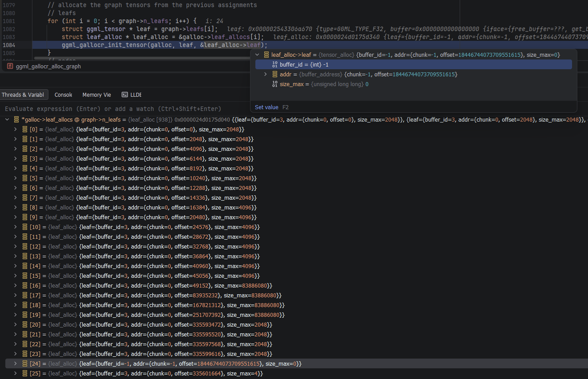The width and height of the screenshot is (588, 379).
Task: Expand array element [0]
Action: (x=16, y=129)
